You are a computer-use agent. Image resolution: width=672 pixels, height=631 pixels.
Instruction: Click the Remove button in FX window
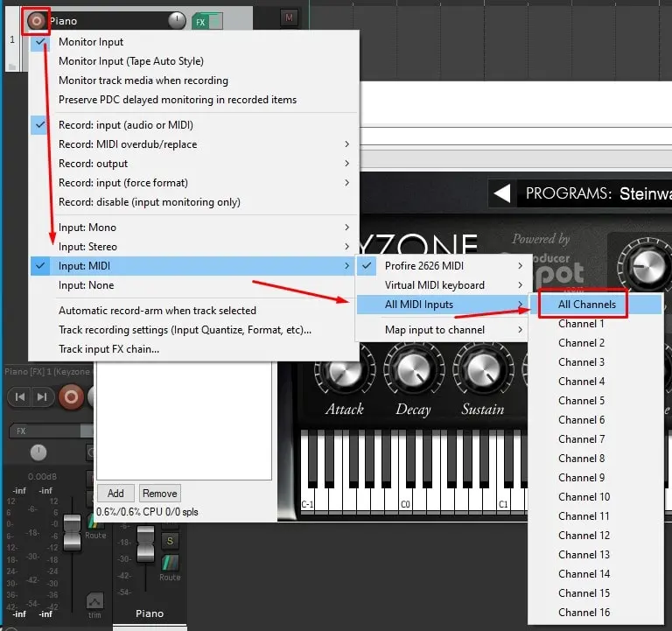tap(160, 494)
